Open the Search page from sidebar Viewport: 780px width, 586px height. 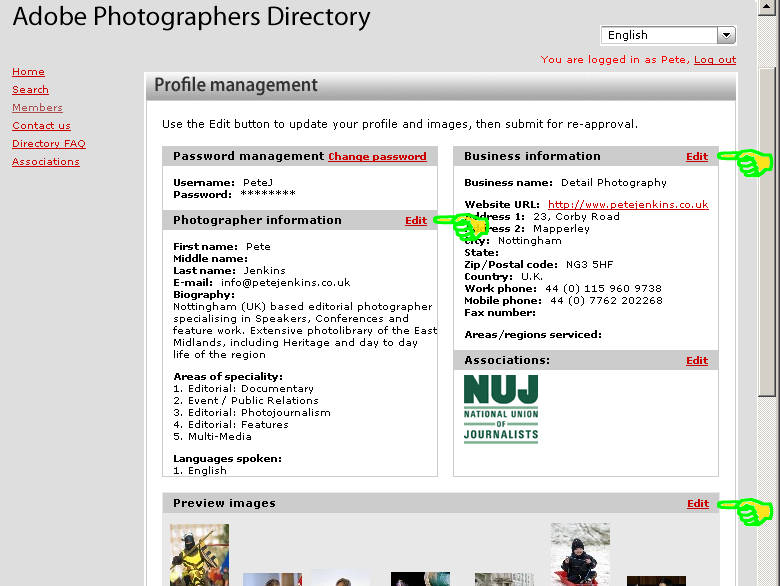click(30, 90)
